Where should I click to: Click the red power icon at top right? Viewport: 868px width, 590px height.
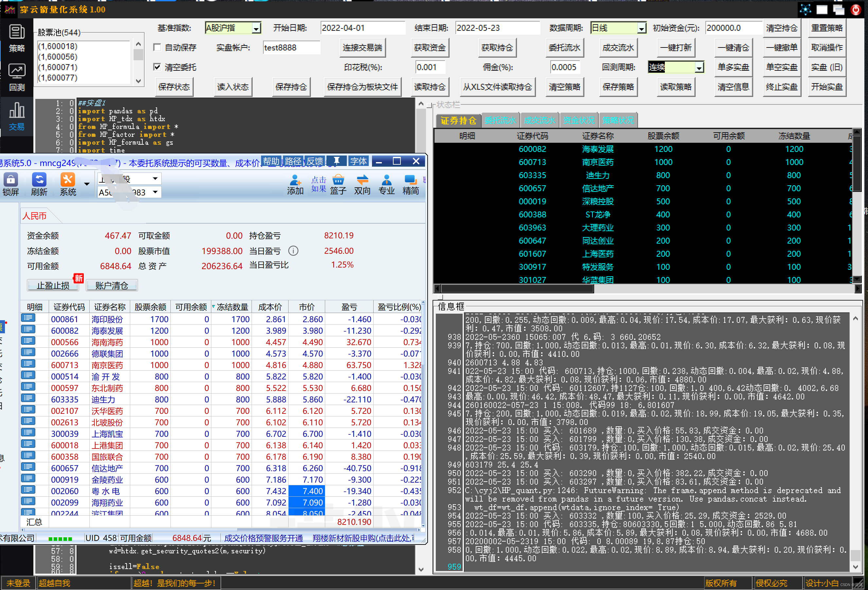tap(855, 10)
